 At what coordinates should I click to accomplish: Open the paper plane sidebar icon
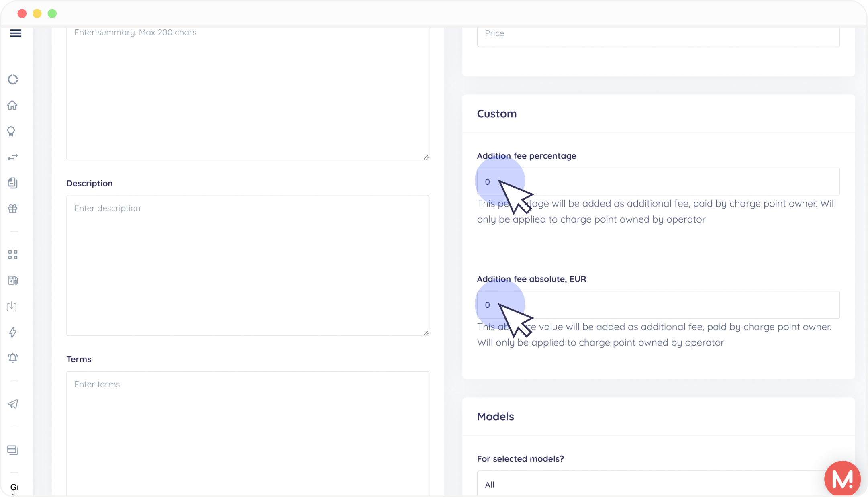tap(13, 404)
